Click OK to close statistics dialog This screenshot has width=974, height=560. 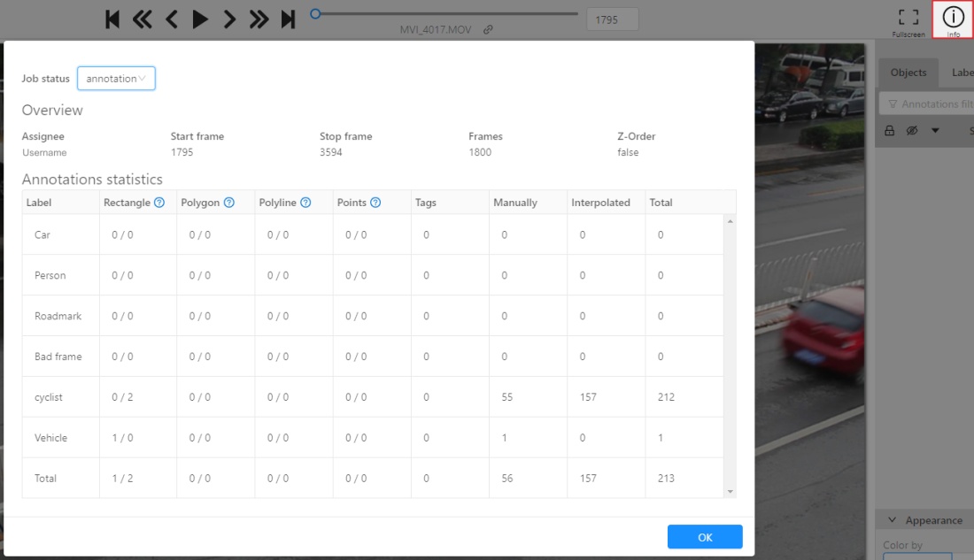(x=705, y=537)
